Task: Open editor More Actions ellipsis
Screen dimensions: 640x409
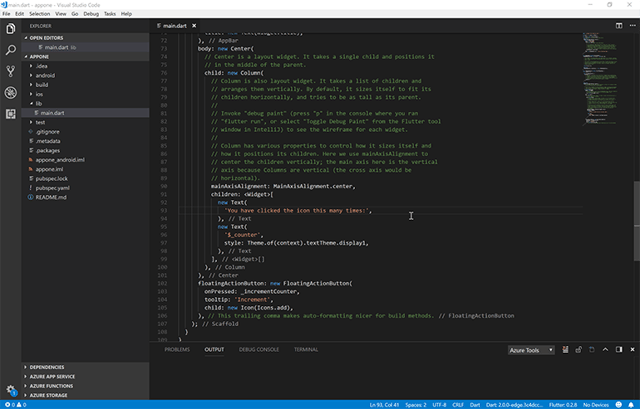Action: click(x=632, y=26)
